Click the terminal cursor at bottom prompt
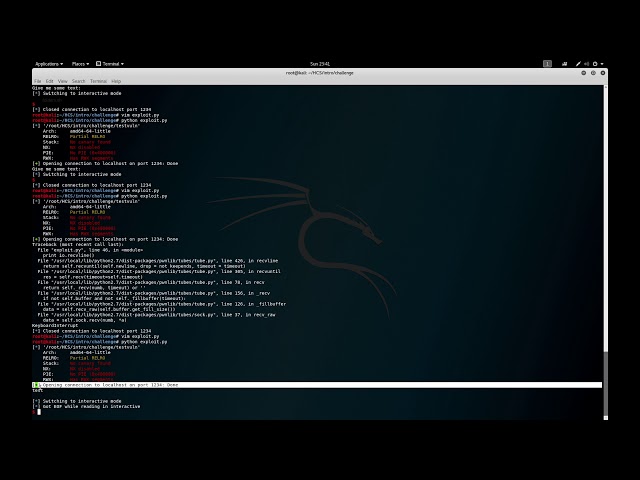 pyautogui.click(x=39, y=412)
